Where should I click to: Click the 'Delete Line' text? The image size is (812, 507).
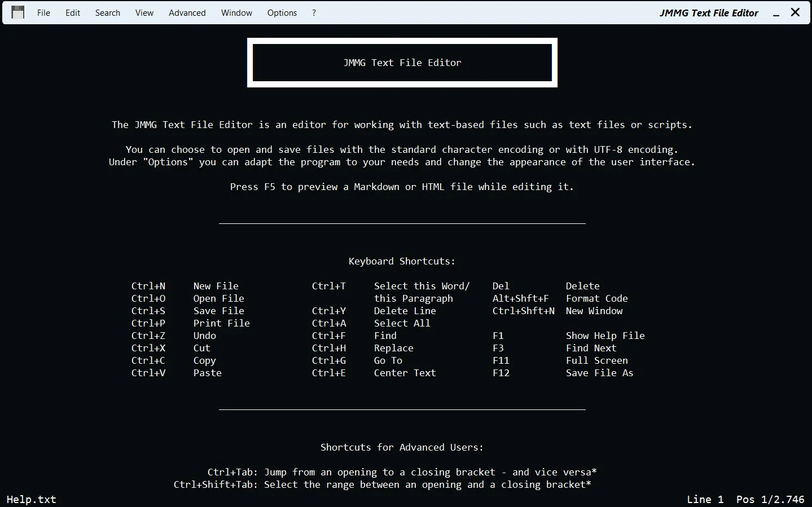click(x=405, y=311)
